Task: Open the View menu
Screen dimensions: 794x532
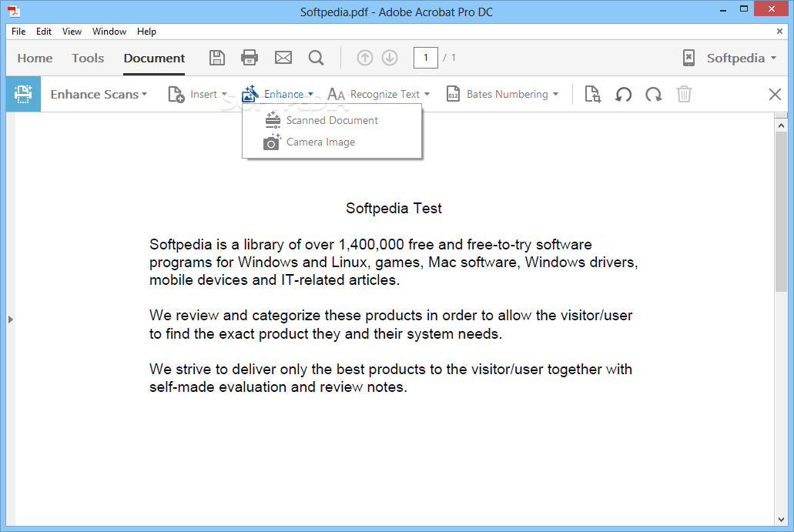Action: tap(72, 32)
